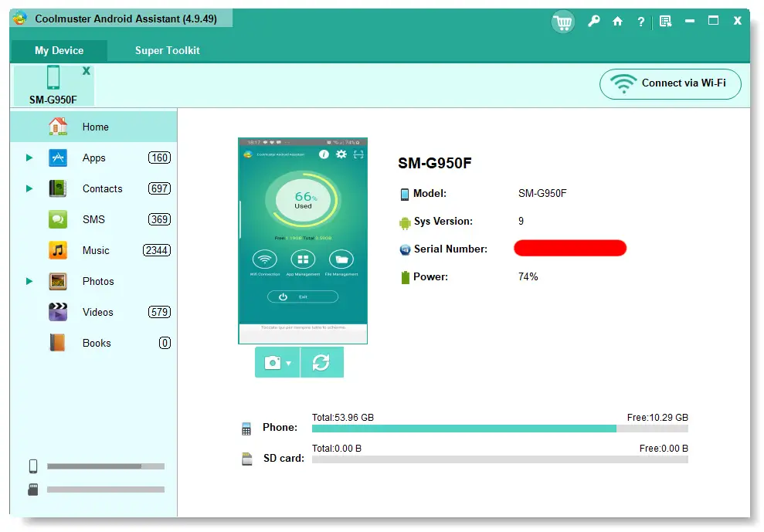Open Videos category in sidebar

pyautogui.click(x=93, y=312)
